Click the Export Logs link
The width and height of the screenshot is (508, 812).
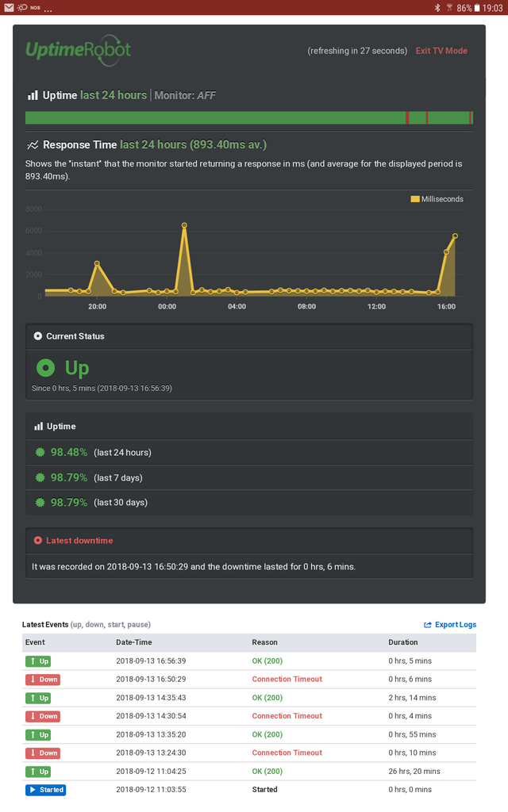tap(456, 625)
